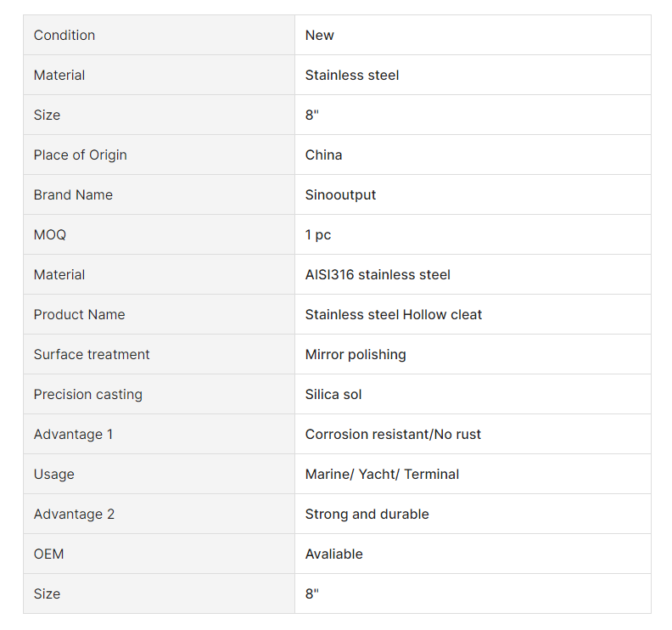Select the '1 pc' MOQ value
672x630 pixels.
pyautogui.click(x=318, y=234)
